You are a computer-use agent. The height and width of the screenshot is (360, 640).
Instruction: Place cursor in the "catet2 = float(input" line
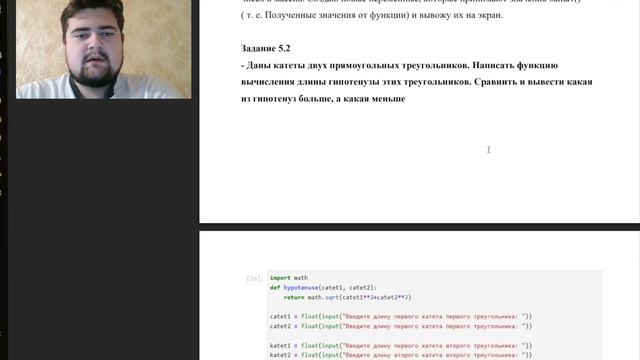401,326
